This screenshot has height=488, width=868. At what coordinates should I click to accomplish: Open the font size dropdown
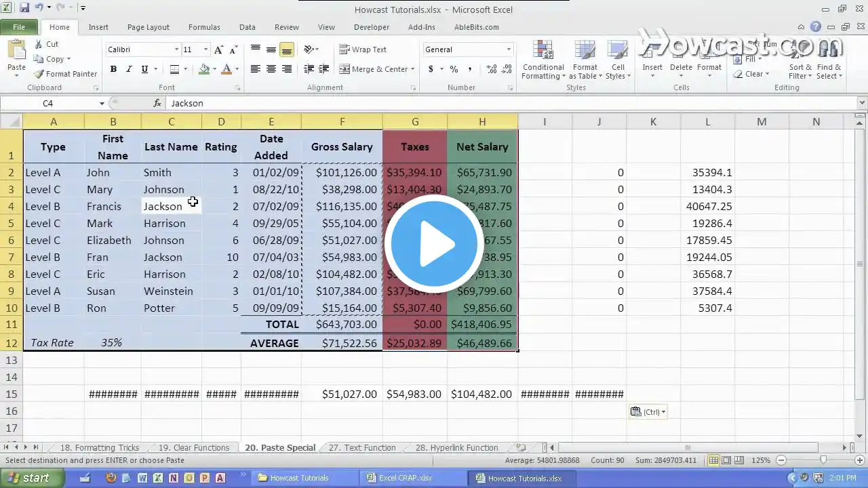point(205,49)
